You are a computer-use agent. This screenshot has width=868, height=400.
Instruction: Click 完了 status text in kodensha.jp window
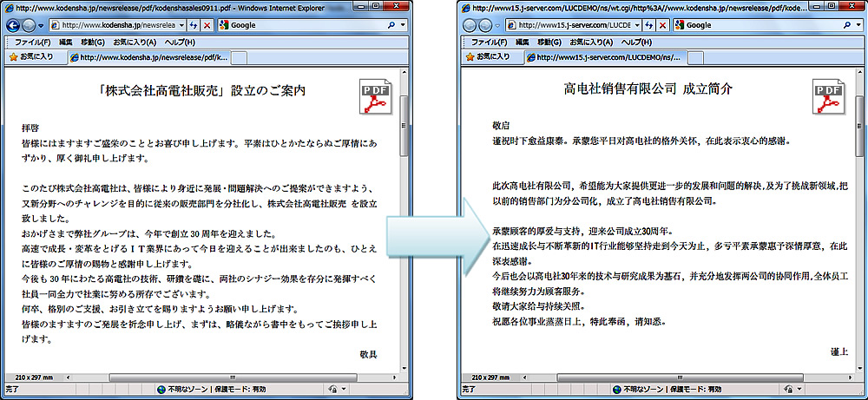click(13, 389)
